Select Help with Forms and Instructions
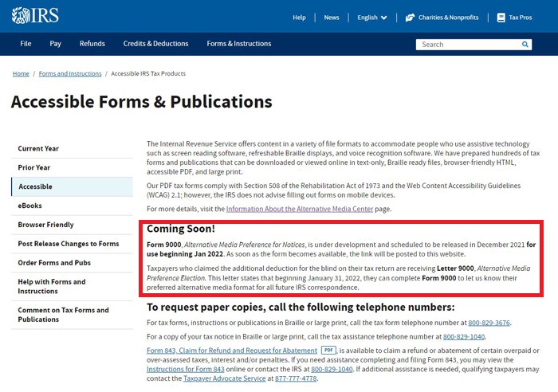 72,286
